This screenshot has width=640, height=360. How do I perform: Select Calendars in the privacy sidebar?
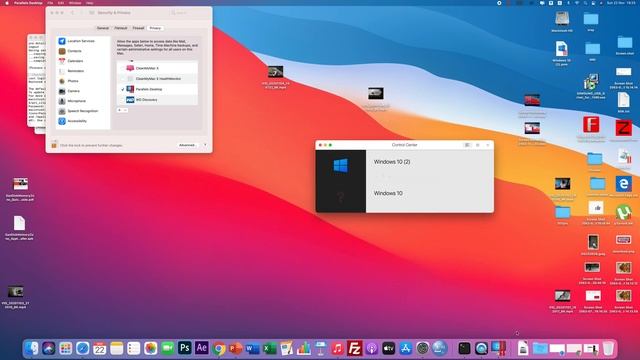point(82,61)
